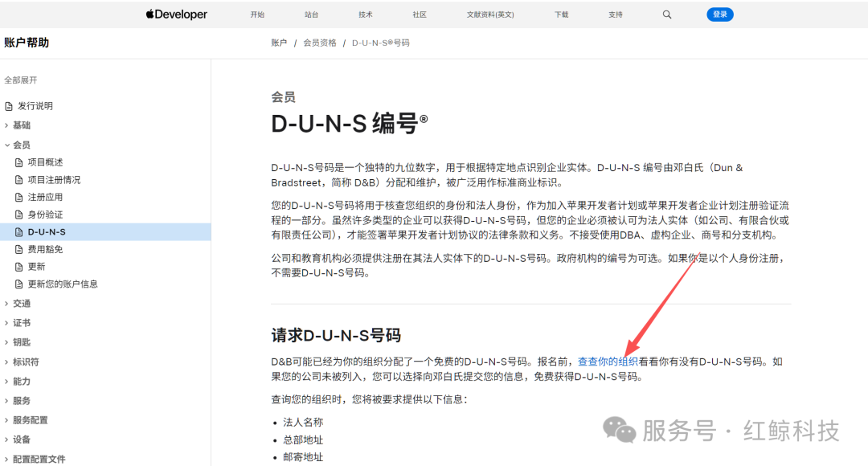Click the Apple Developer logo
The image size is (868, 466).
coord(176,14)
